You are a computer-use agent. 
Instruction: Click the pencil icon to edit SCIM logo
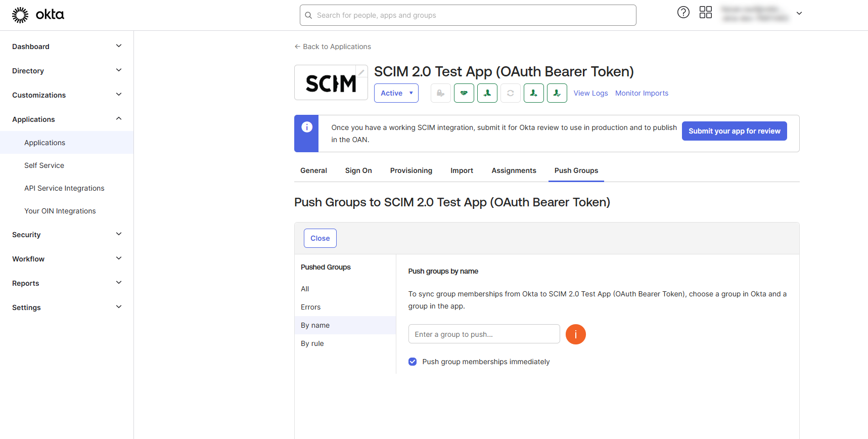point(361,72)
